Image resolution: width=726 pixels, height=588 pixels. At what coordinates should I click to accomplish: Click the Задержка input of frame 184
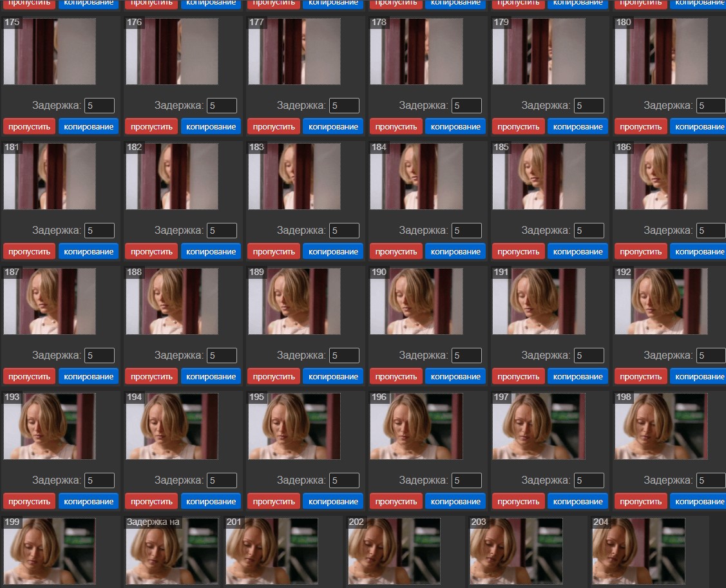pyautogui.click(x=466, y=231)
